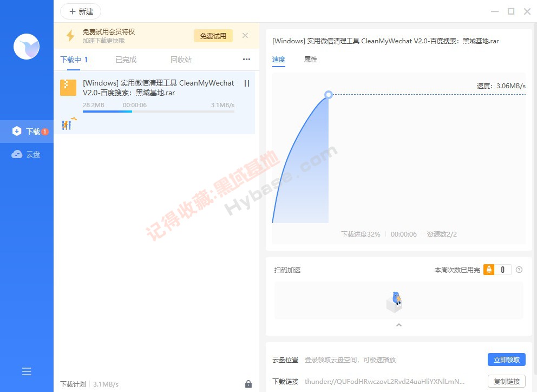
Task: Click the download progress bar
Action: point(159,112)
